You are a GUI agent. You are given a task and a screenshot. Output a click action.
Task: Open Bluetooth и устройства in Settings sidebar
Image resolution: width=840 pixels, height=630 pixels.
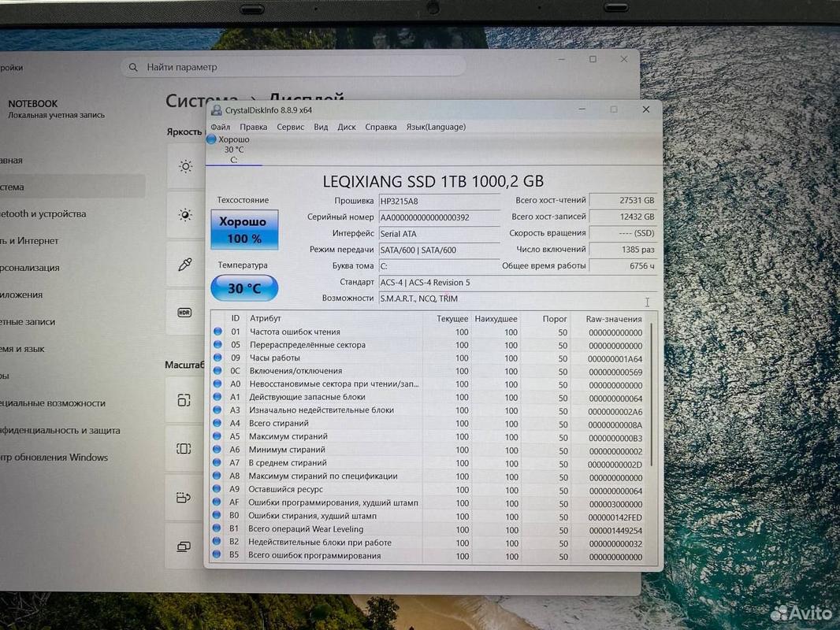42,213
